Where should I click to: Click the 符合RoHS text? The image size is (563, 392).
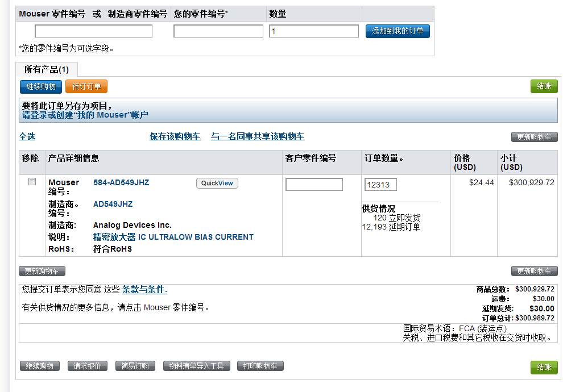(113, 249)
